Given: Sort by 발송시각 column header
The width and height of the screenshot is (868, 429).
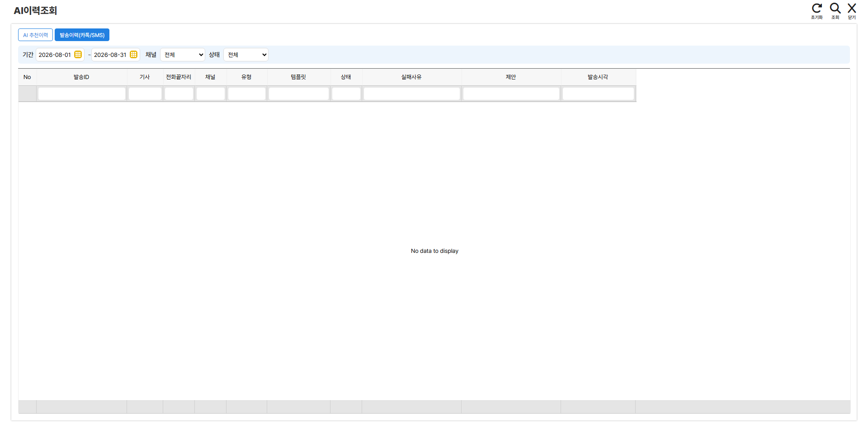Looking at the screenshot, I should (x=598, y=77).
